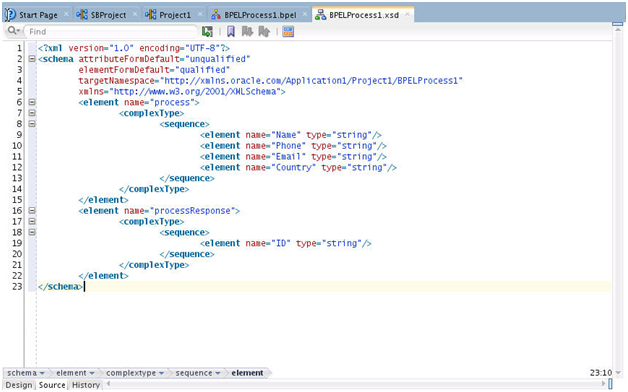Switch to the History tab
Image resolution: width=628 pixels, height=392 pixels.
pos(86,385)
